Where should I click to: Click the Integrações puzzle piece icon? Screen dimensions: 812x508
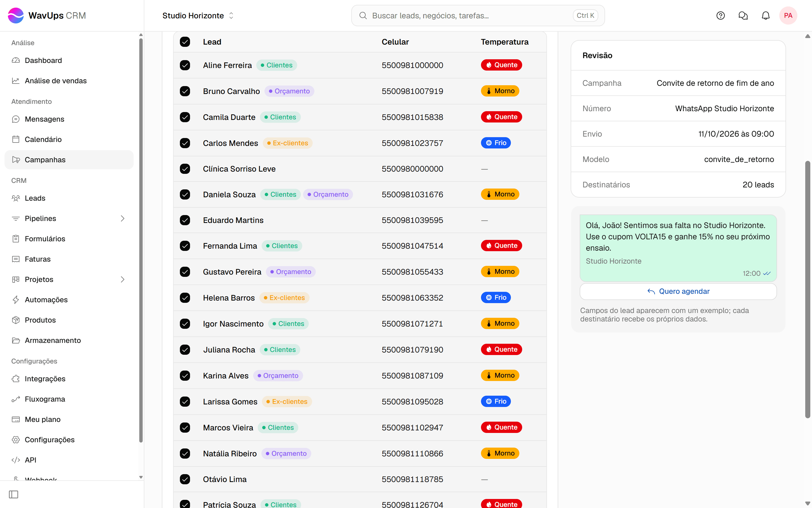pyautogui.click(x=16, y=379)
